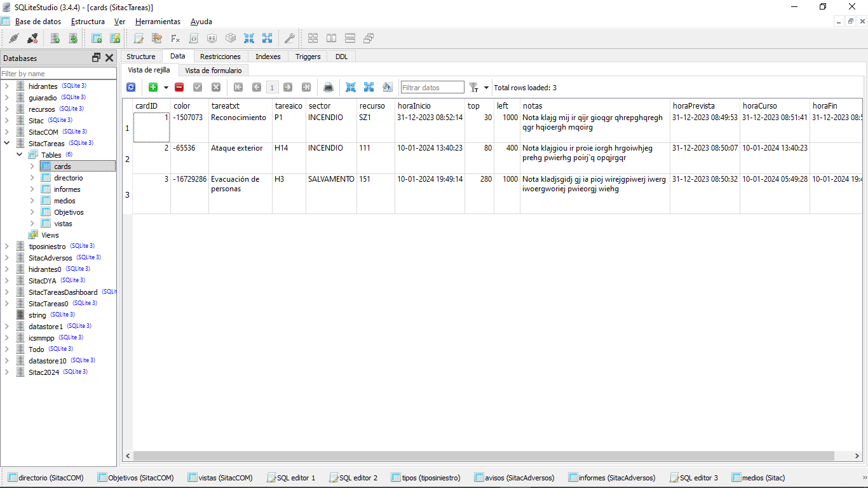Select the directorio table in tree

(68, 178)
